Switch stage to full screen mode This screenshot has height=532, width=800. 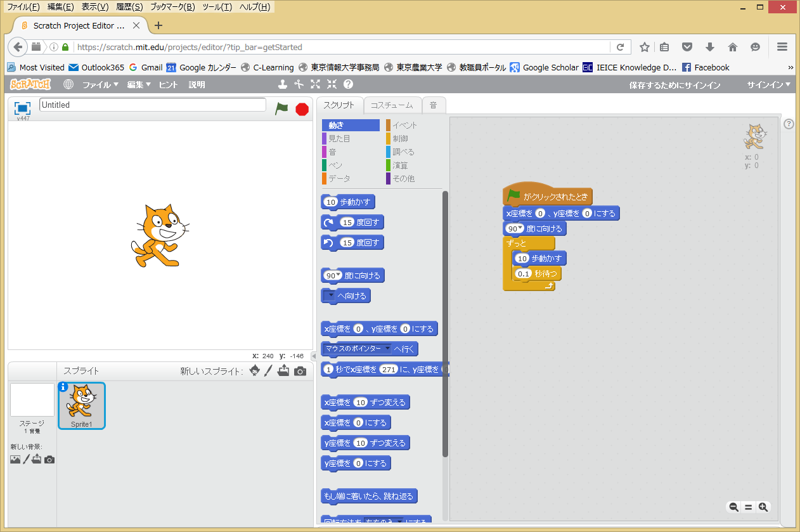coord(22,108)
